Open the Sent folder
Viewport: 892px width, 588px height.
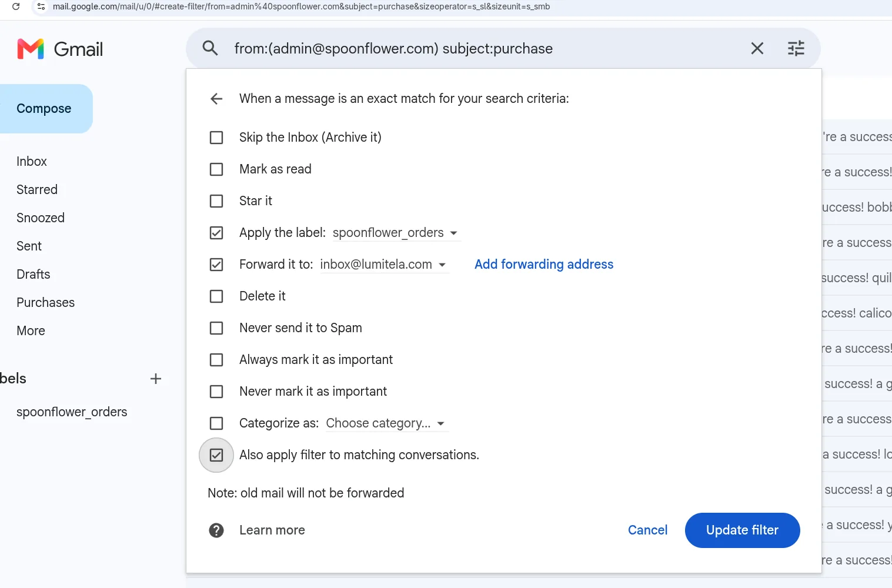(29, 246)
